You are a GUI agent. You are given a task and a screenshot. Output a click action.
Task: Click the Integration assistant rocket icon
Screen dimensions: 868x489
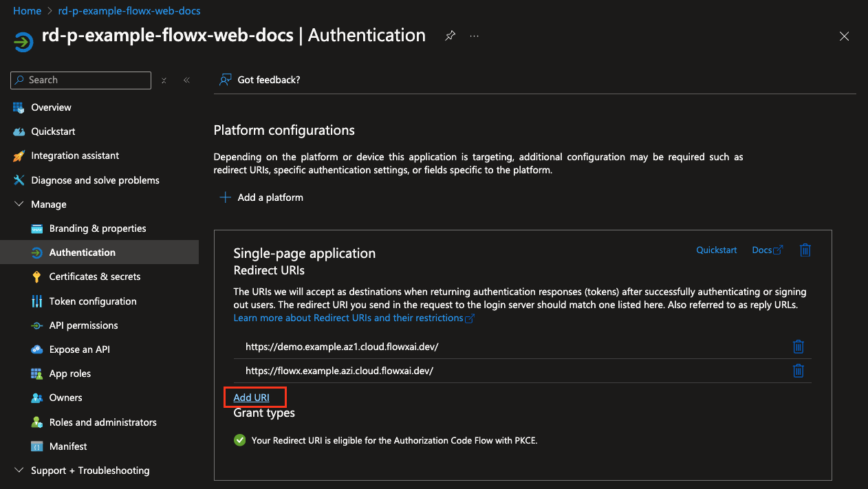pyautogui.click(x=19, y=156)
